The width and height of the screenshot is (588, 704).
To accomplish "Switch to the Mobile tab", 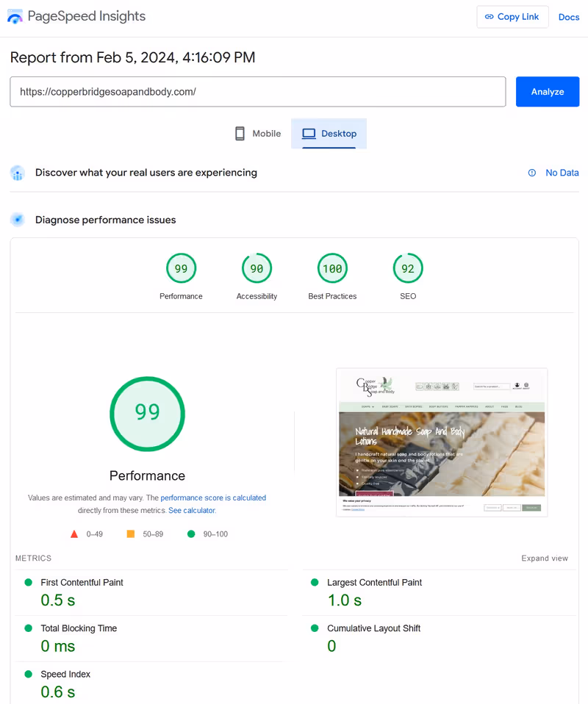I will pyautogui.click(x=258, y=134).
